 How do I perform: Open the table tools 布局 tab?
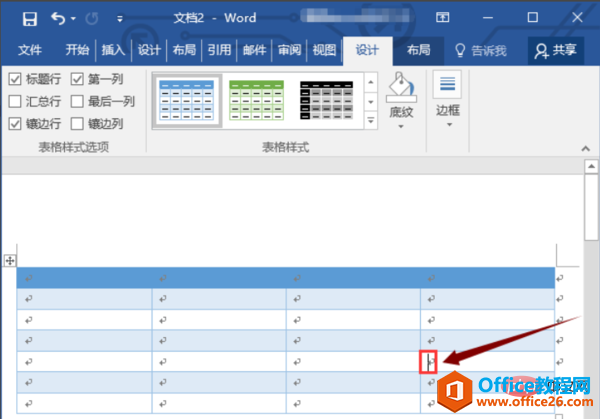pos(419,51)
